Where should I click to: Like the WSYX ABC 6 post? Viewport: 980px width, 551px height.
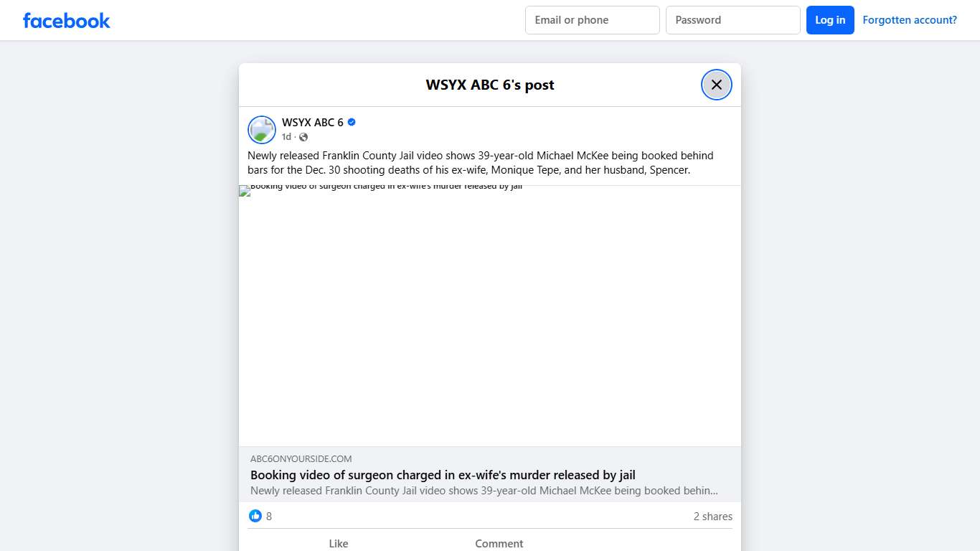pyautogui.click(x=339, y=543)
